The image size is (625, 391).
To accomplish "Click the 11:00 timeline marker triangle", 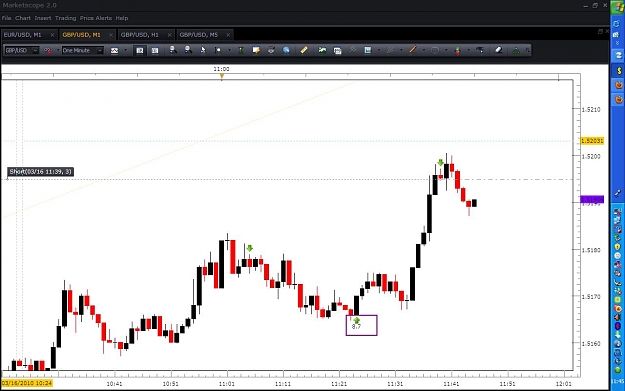I will tap(222, 76).
